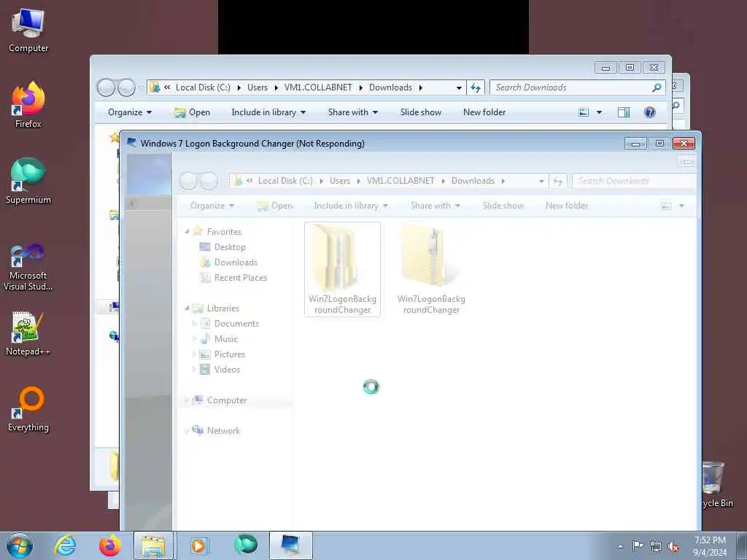Click Show desktop strip at taskbar end
Viewport: 747px width, 560px height.
[x=742, y=545]
